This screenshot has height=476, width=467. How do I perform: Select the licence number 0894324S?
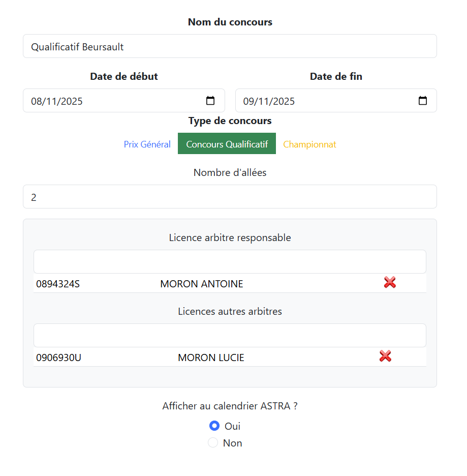58,284
